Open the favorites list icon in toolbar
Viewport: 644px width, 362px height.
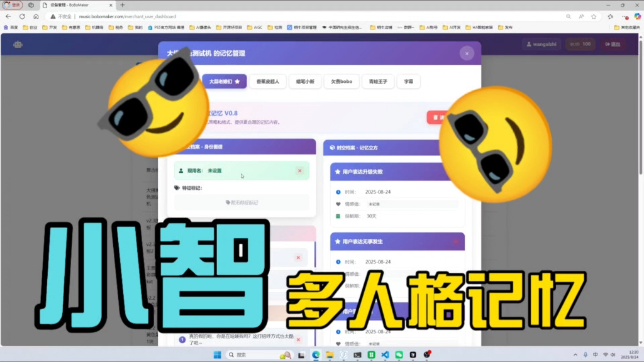610,16
